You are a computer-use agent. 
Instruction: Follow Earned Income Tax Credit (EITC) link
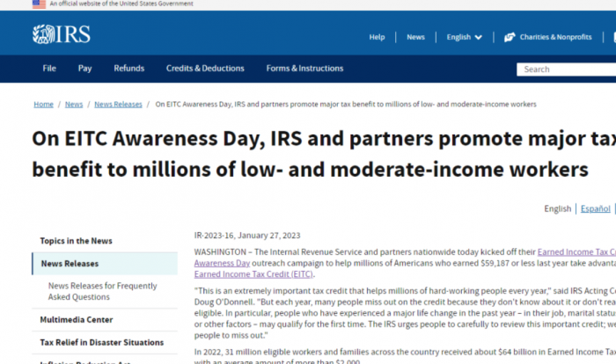[x=253, y=274]
